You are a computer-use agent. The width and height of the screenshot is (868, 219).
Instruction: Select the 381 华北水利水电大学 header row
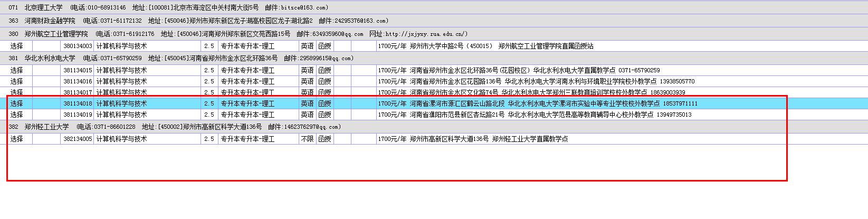coord(434,58)
